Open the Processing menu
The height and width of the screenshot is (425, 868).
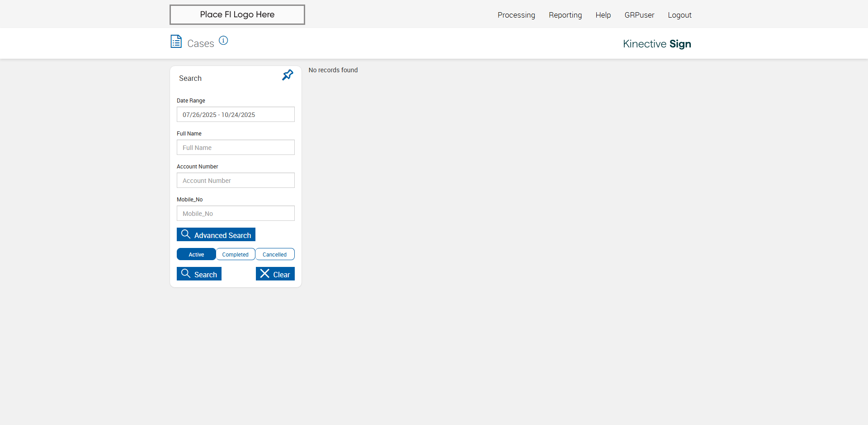coord(516,15)
